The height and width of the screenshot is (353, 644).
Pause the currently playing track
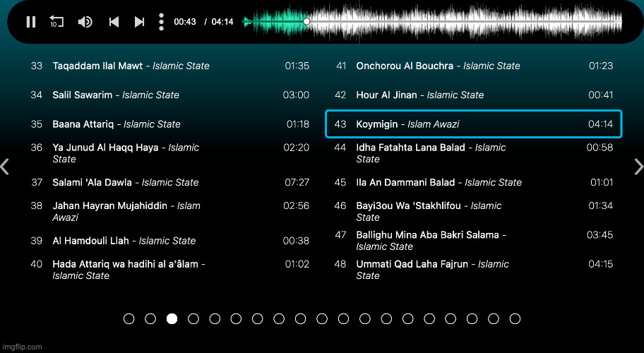pos(31,22)
